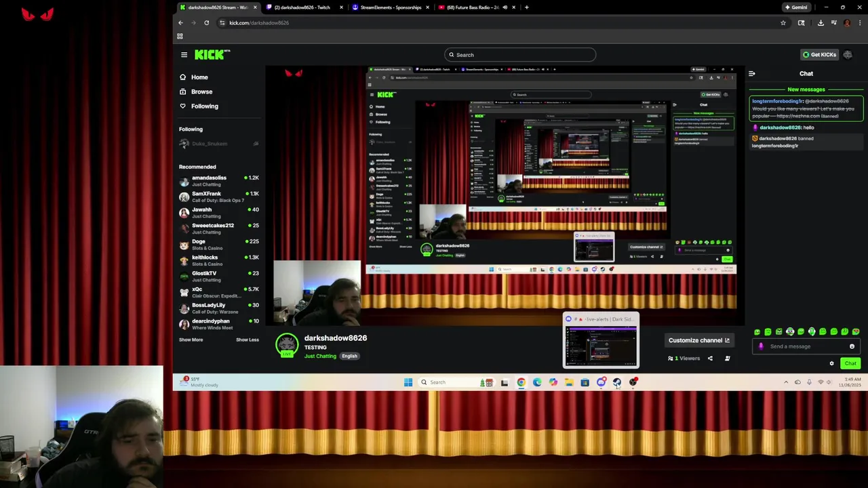
Task: Select the xQc channel row
Action: 219,292
